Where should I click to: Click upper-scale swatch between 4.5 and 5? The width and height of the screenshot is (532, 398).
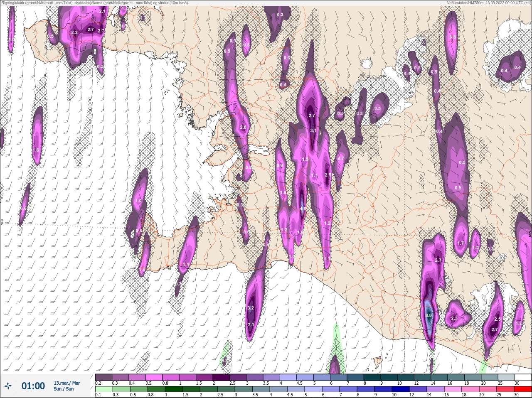[x=305, y=377]
